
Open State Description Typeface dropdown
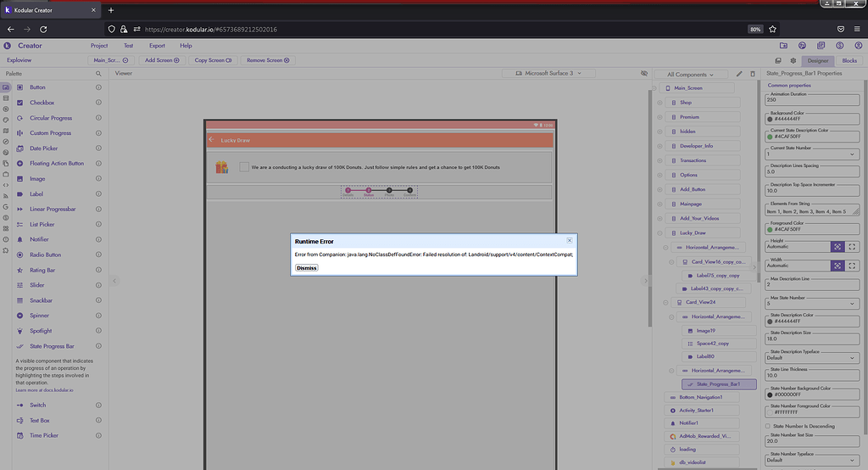pos(812,357)
